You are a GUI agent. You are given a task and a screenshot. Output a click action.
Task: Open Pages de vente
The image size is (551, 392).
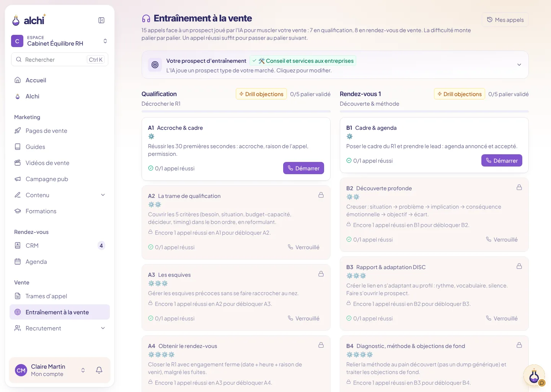click(60, 131)
